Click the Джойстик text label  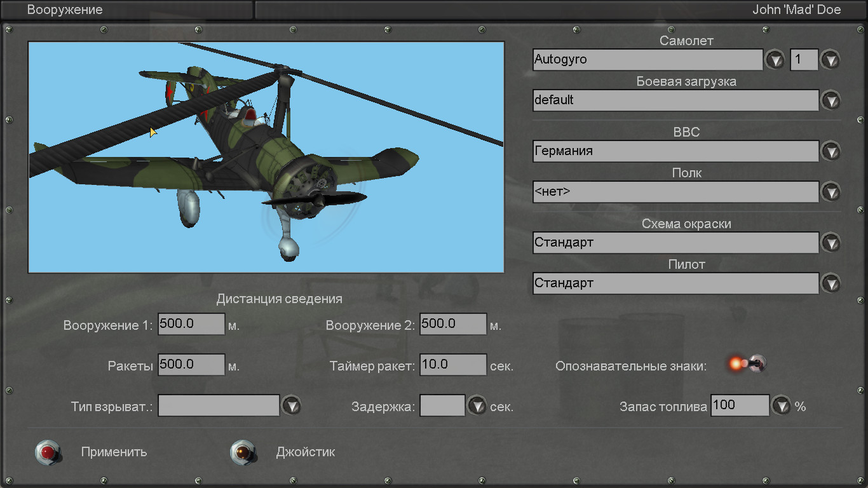tap(305, 452)
